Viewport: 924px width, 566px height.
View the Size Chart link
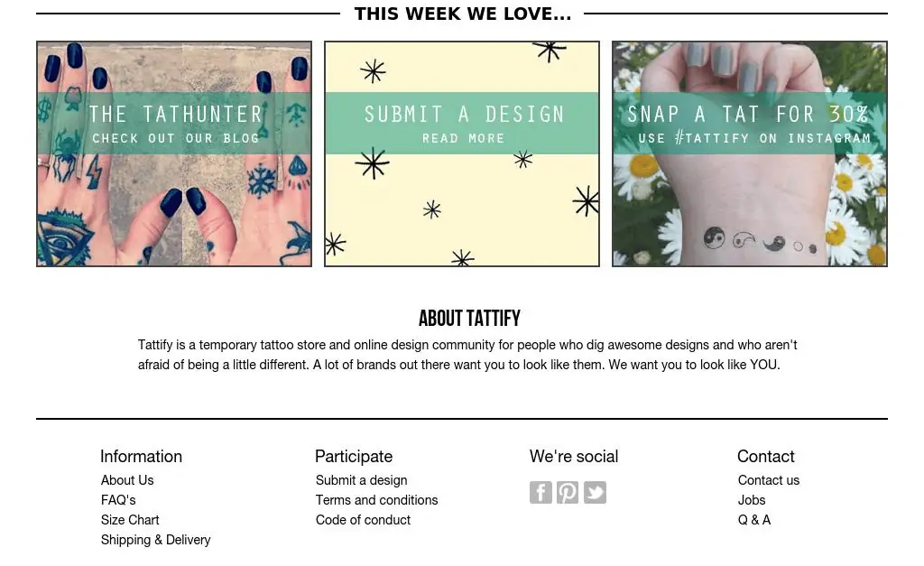click(130, 520)
